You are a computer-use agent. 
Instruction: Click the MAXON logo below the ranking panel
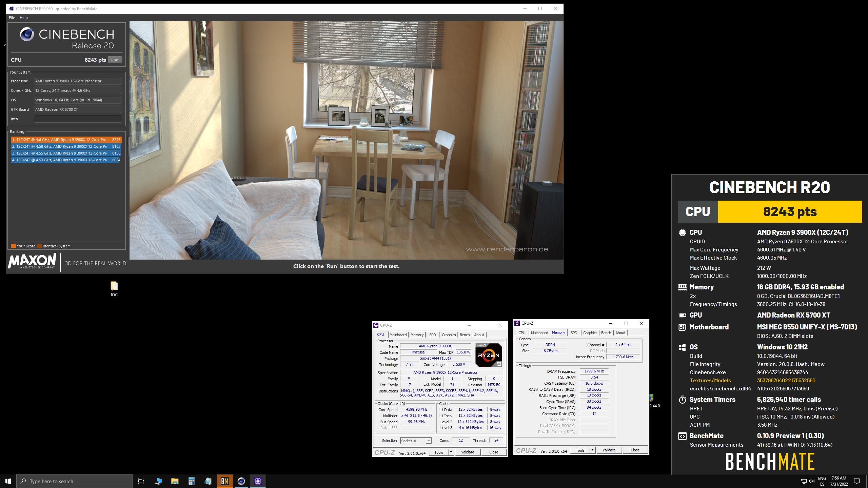click(32, 261)
